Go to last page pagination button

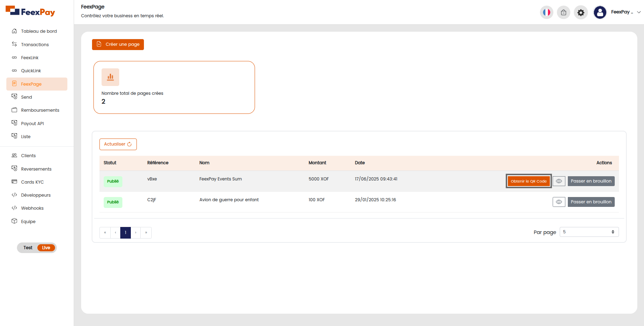[146, 233]
